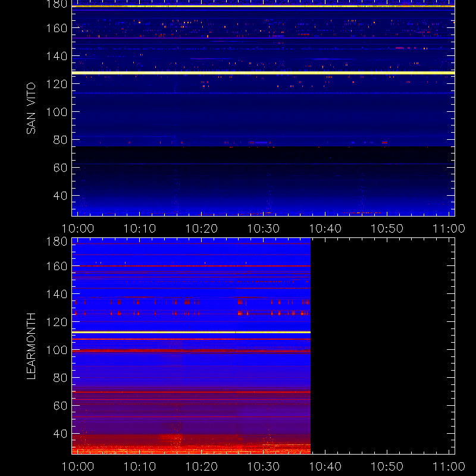Screen dimensions: 476x476
Task: Click the 10:00 time label under Learmonth plot
Action: pos(78,466)
